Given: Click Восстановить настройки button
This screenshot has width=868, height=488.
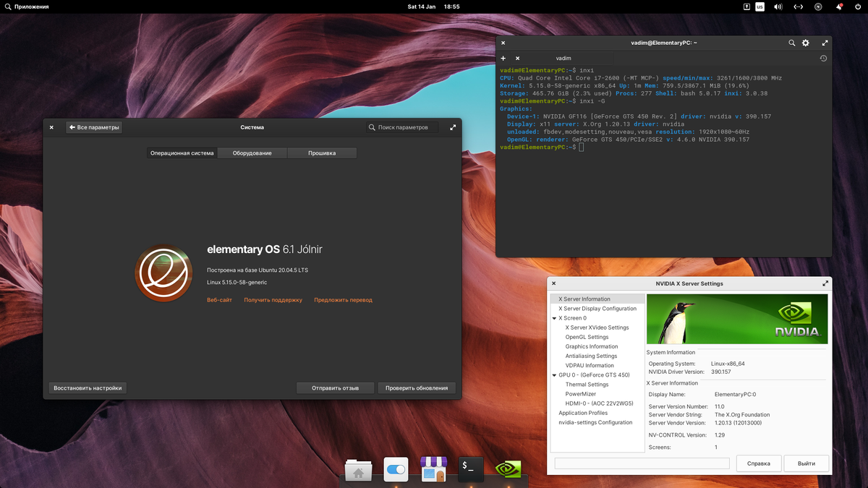Looking at the screenshot, I should point(88,388).
